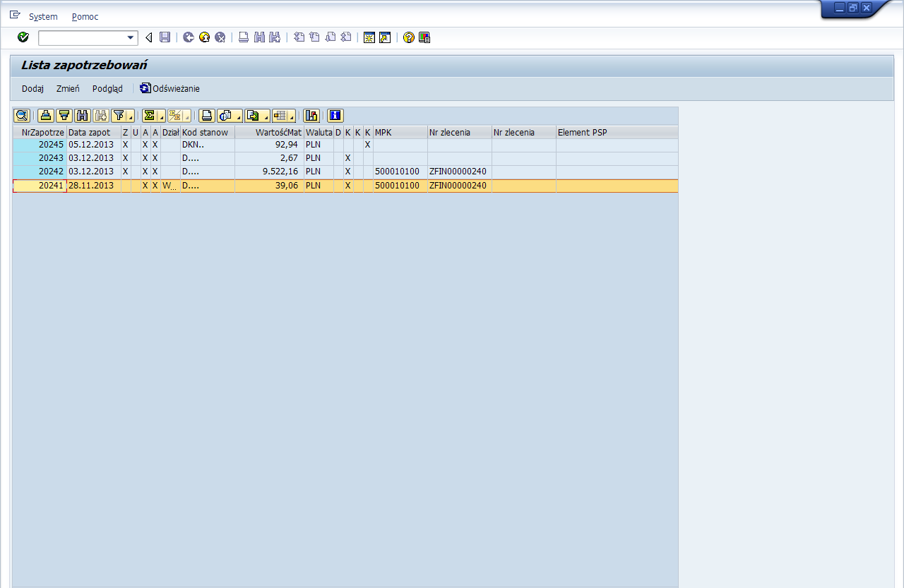This screenshot has height=588, width=904.
Task: Click the value 39,06 cell
Action: point(269,186)
